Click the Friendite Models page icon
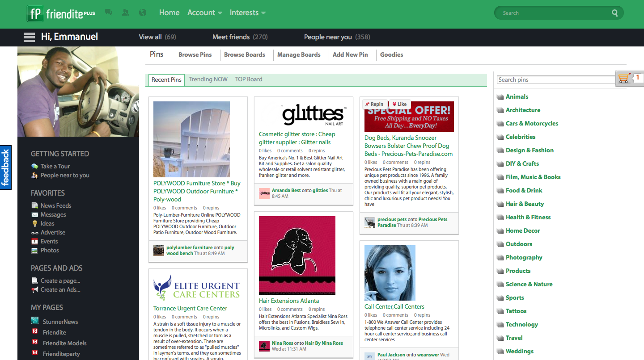This screenshot has width=644, height=360. tap(35, 342)
